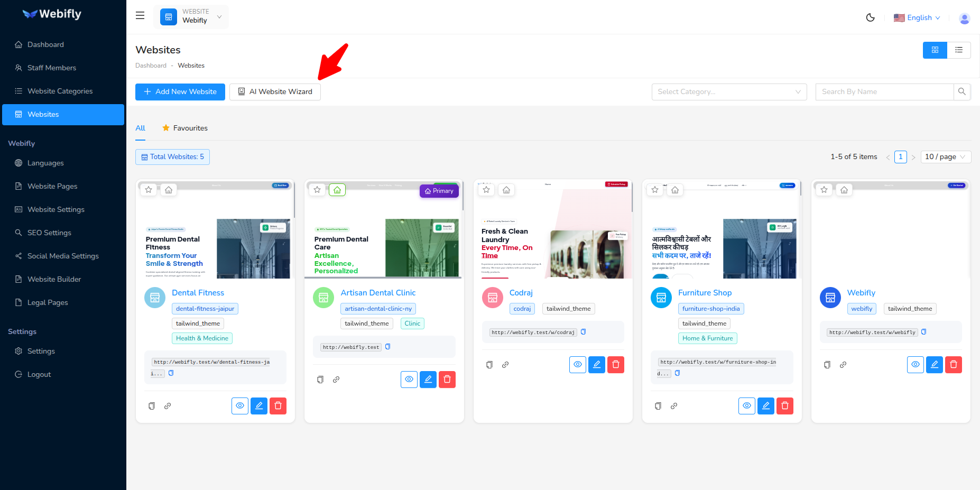980x490 pixels.
Task: Favourite the Dental Fitness website via star
Action: (149, 190)
